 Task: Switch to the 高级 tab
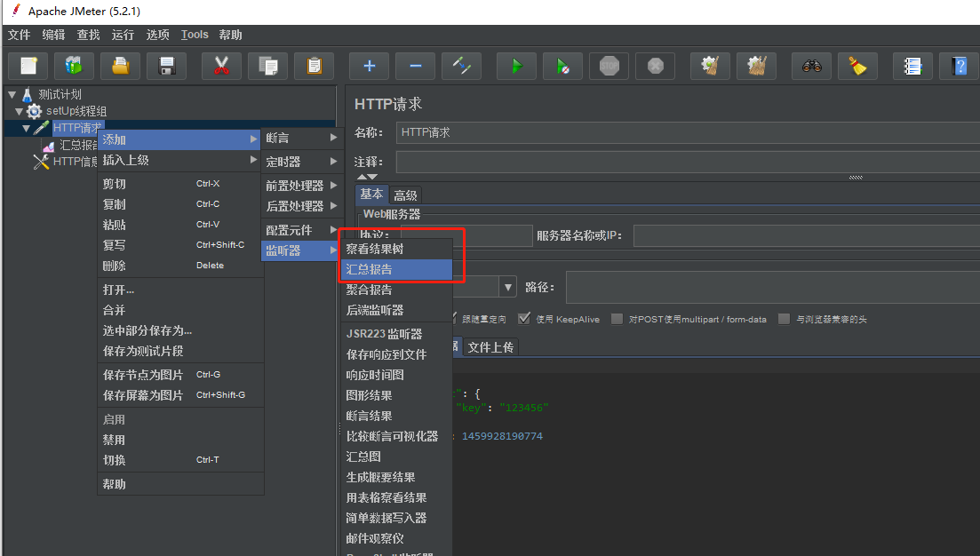(x=405, y=195)
